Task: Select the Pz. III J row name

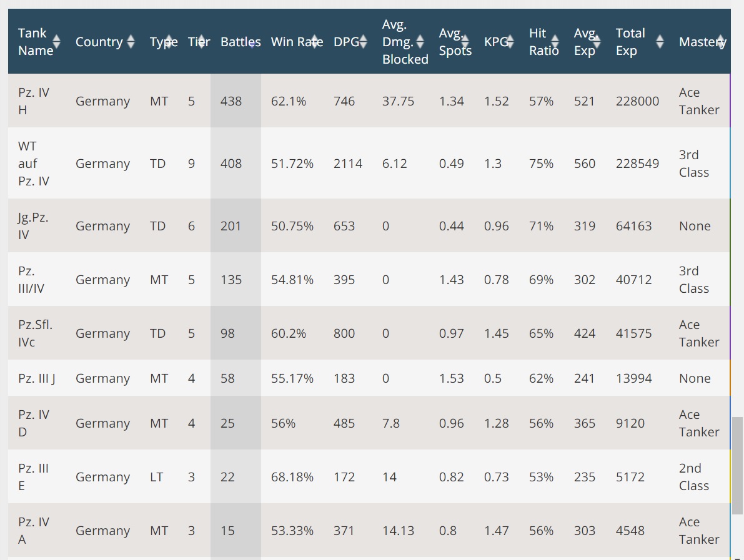Action: (37, 378)
